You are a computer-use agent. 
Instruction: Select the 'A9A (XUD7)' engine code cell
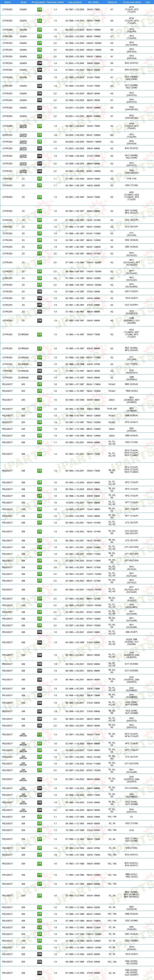click(x=132, y=632)
